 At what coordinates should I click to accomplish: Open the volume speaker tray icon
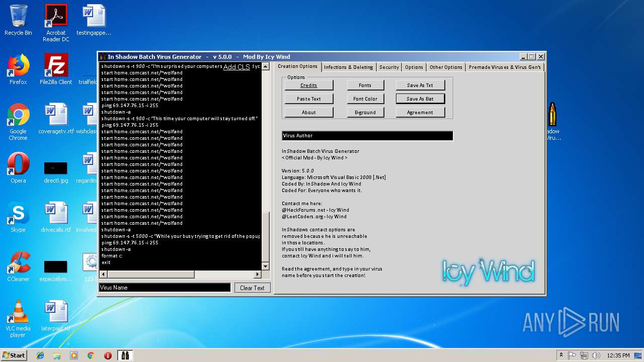[596, 355]
